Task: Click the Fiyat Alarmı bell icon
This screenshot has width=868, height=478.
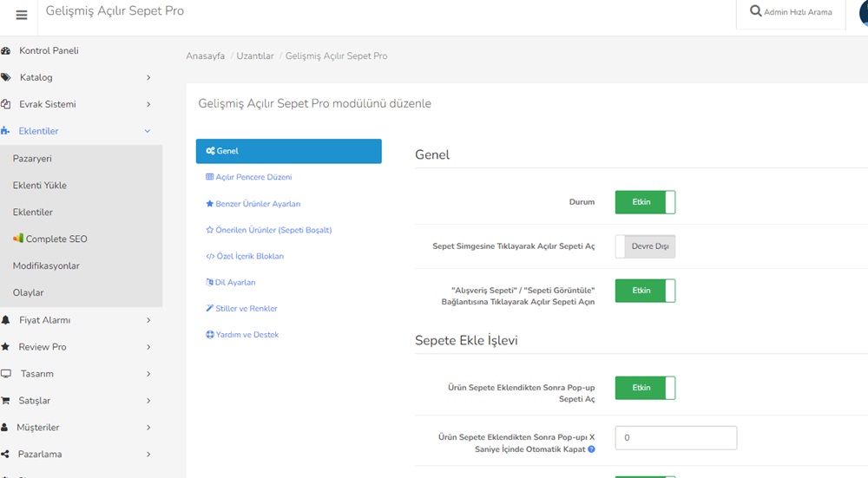Action: [5, 320]
